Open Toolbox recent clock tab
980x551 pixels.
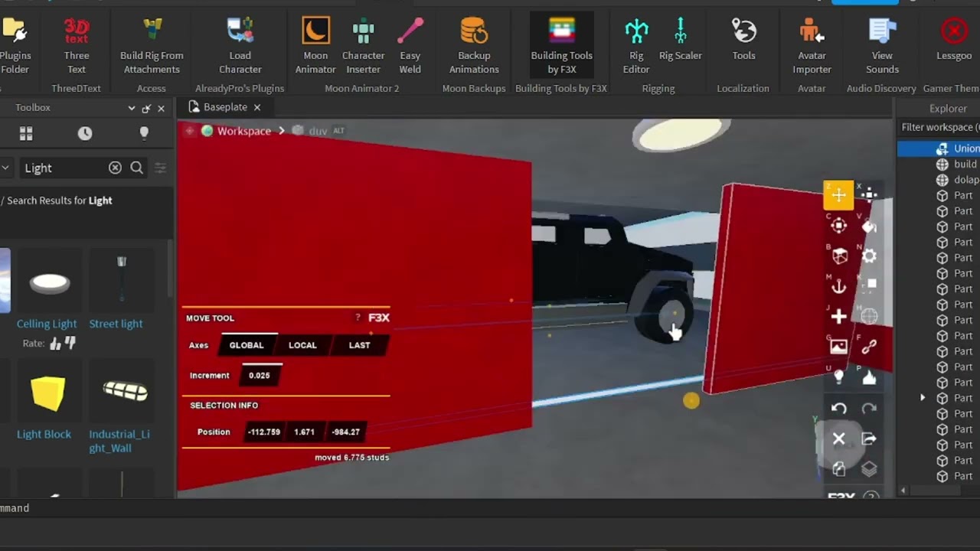85,134
